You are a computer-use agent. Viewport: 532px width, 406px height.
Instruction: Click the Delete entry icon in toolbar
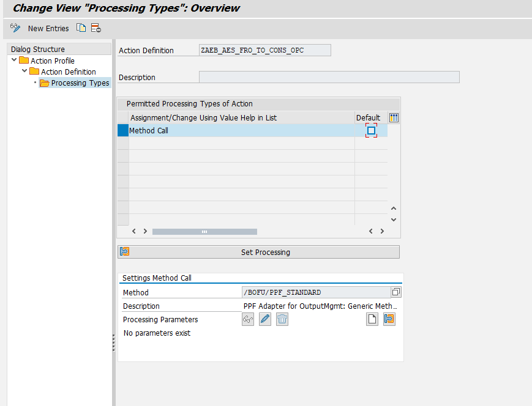coord(96,28)
